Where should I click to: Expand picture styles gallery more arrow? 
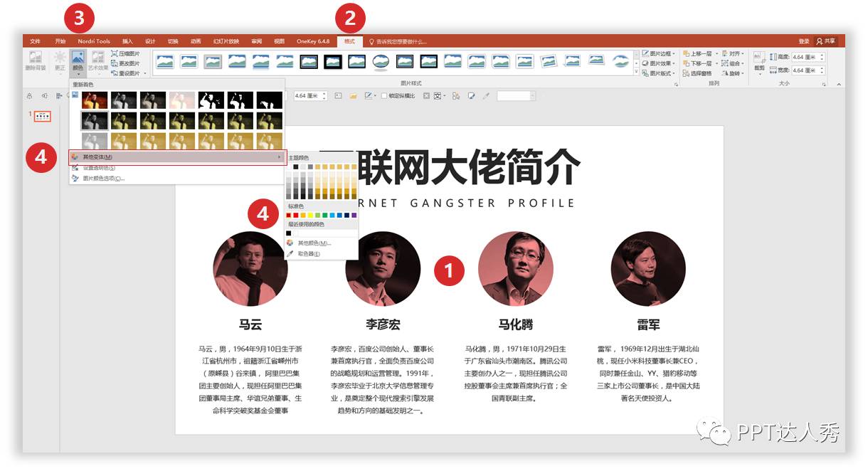[636, 72]
